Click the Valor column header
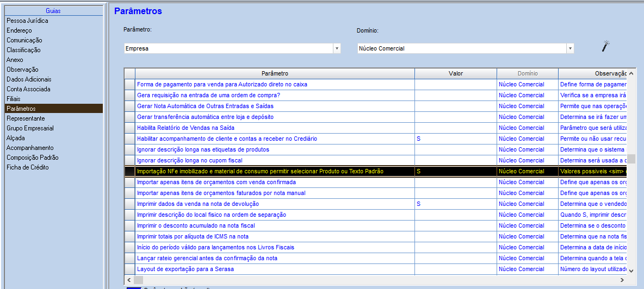 (x=455, y=73)
